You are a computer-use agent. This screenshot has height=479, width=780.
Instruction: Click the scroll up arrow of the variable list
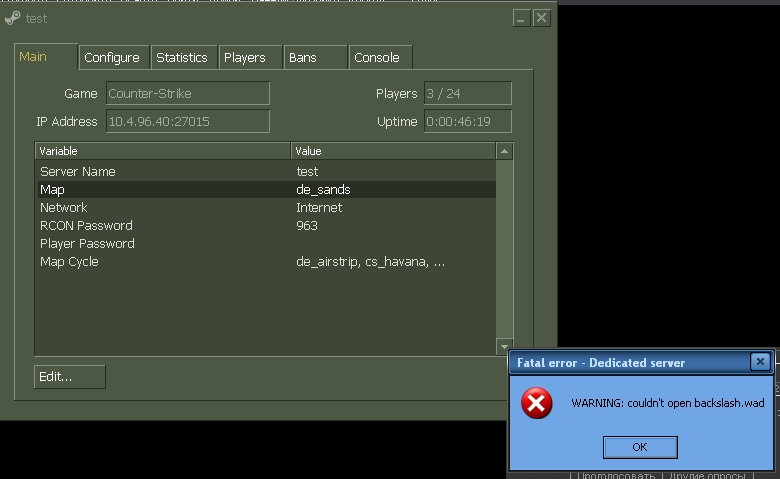tap(504, 151)
